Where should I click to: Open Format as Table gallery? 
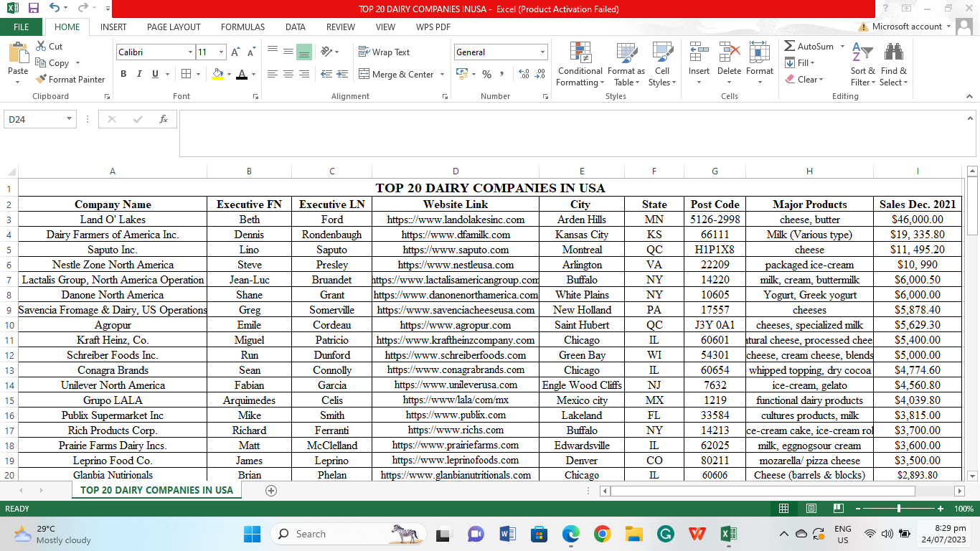tap(626, 64)
